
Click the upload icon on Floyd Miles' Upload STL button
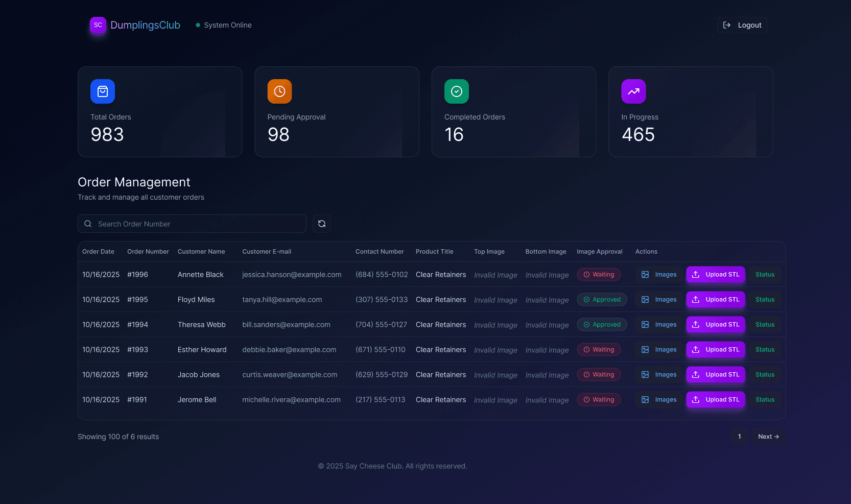click(x=695, y=300)
